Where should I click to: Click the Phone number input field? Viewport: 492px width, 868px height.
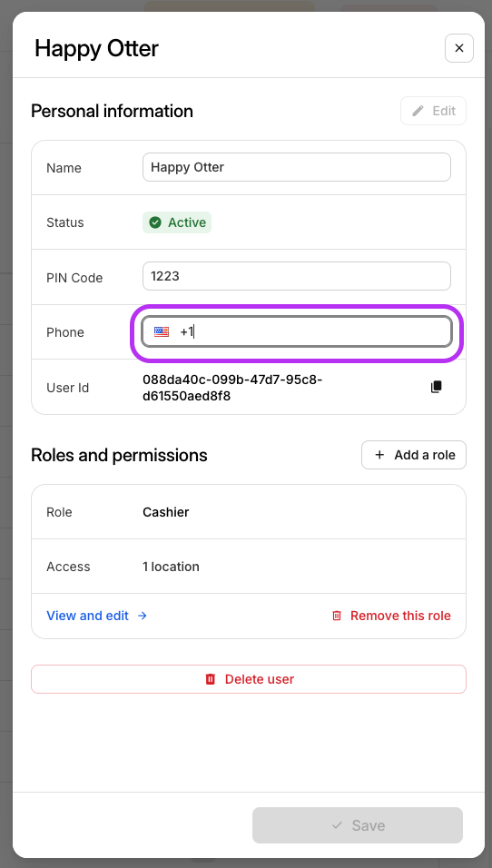(x=297, y=332)
